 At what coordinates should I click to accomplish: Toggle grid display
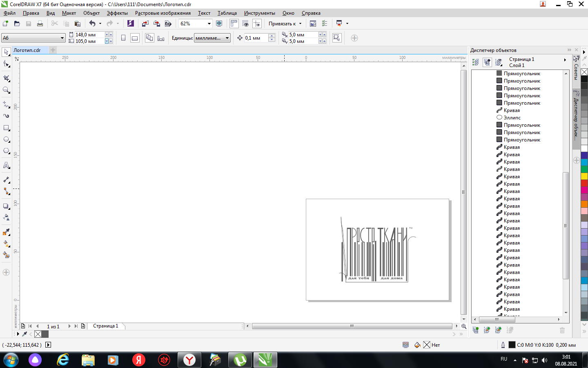click(245, 24)
